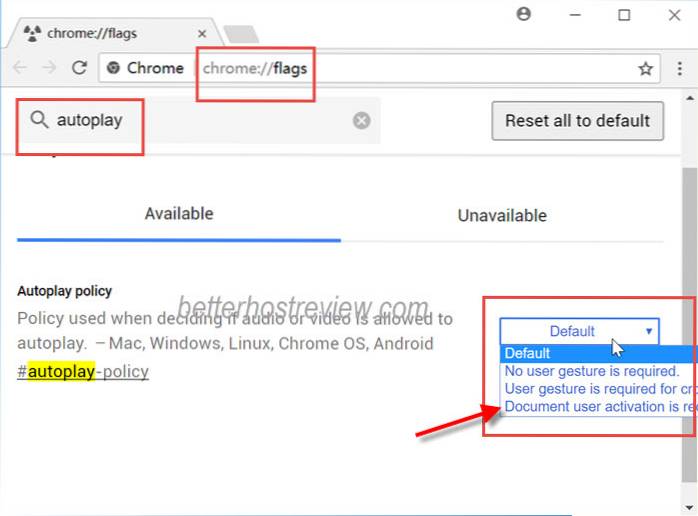Open the user profile icon in title bar
The image size is (698, 516).
click(522, 15)
